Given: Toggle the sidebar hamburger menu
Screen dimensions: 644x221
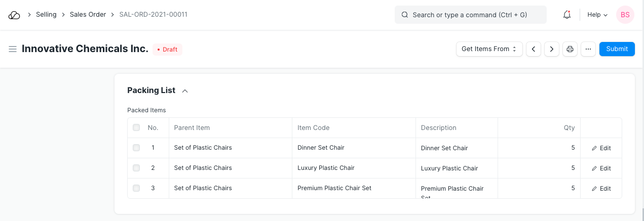Looking at the screenshot, I should coord(13,49).
